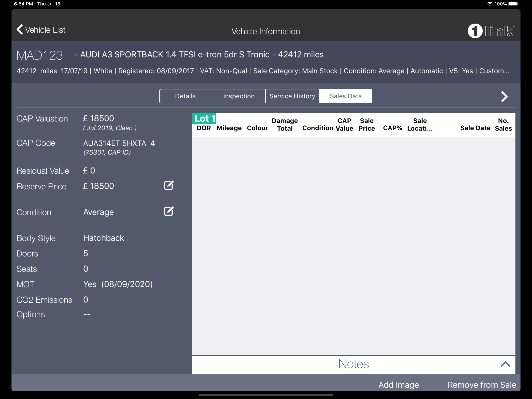Tap the 6:54 PM clock
The image size is (532, 399).
coord(24,4)
